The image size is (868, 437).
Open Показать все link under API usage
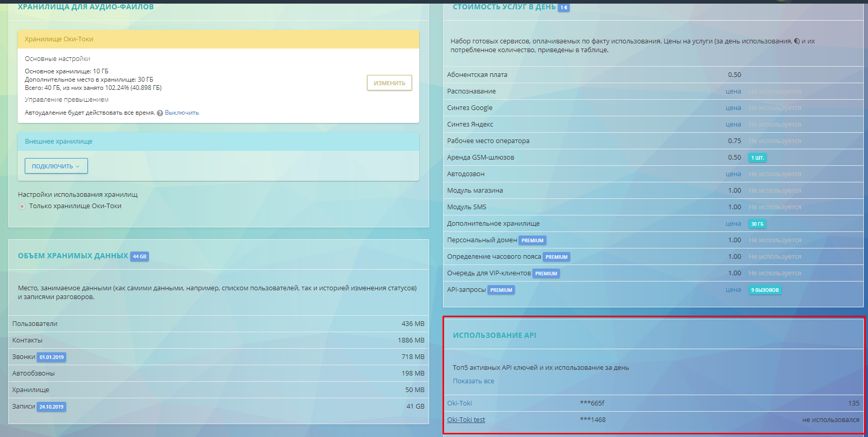(473, 381)
